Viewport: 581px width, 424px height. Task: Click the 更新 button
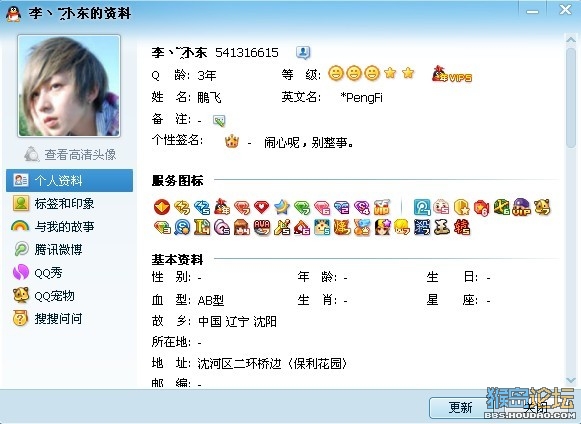(460, 408)
